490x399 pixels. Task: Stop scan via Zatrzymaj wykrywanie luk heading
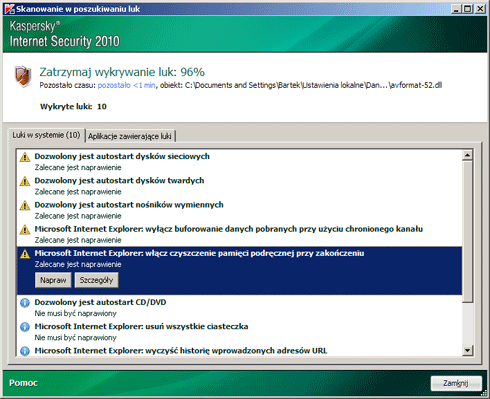click(x=122, y=72)
